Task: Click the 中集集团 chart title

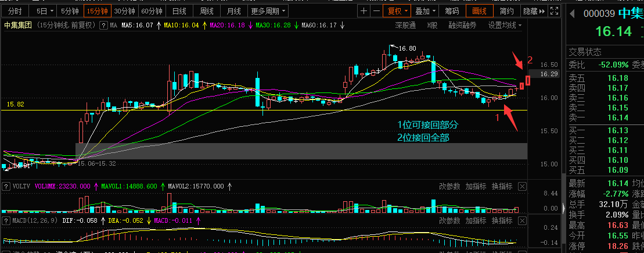Action: 19,26
